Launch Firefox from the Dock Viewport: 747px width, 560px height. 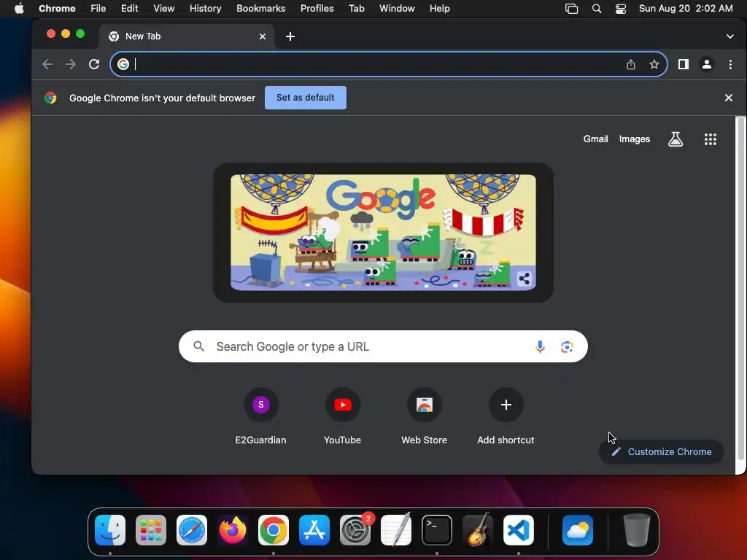[233, 530]
